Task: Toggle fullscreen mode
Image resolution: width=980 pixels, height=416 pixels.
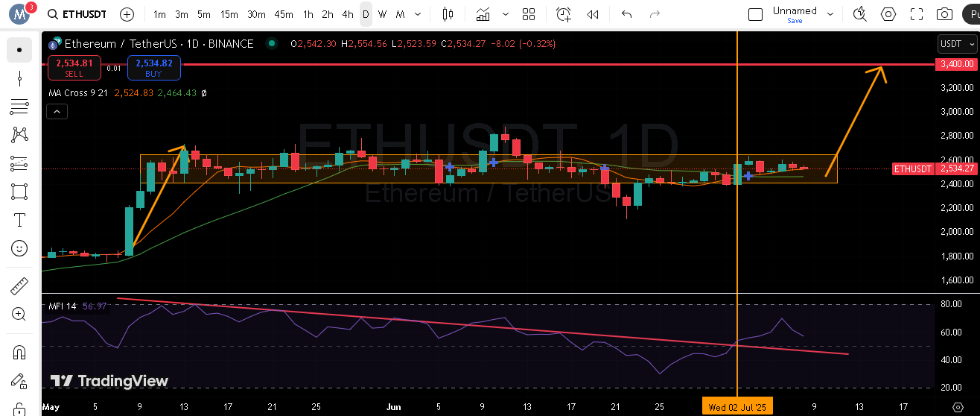Action: click(917, 14)
